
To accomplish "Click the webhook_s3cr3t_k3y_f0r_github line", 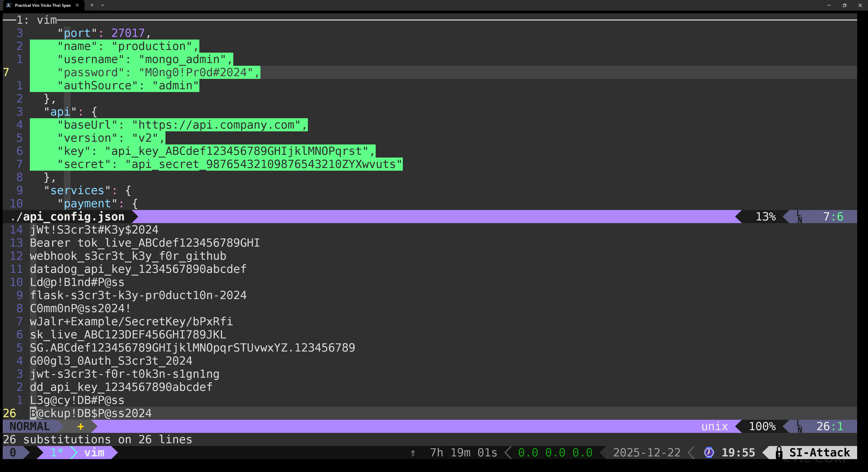I will (x=128, y=256).
